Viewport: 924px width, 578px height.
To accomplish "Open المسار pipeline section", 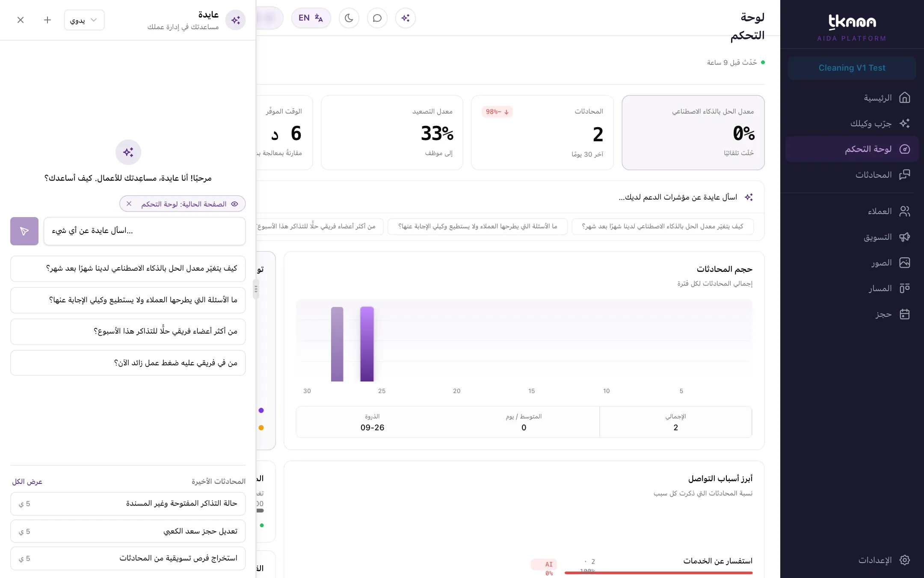I will (x=852, y=288).
